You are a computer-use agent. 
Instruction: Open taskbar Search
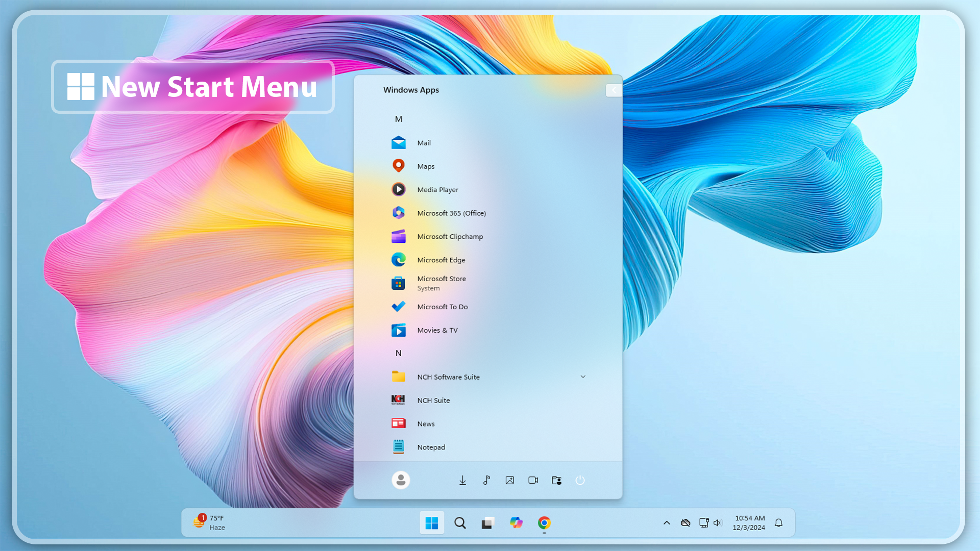click(460, 523)
